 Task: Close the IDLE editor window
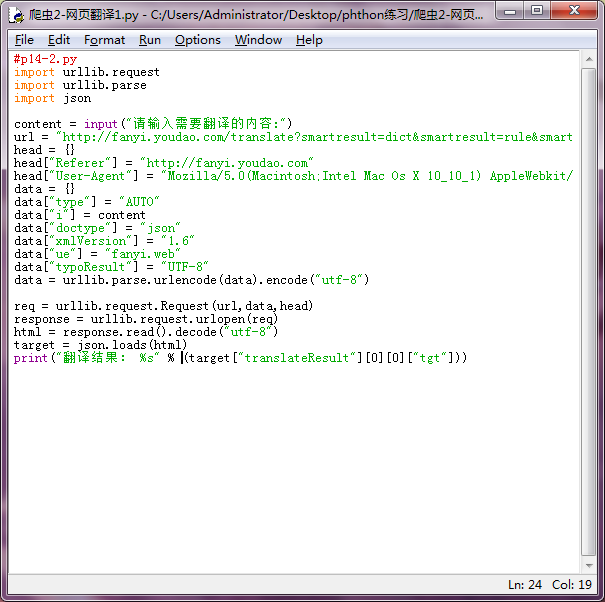(x=574, y=10)
